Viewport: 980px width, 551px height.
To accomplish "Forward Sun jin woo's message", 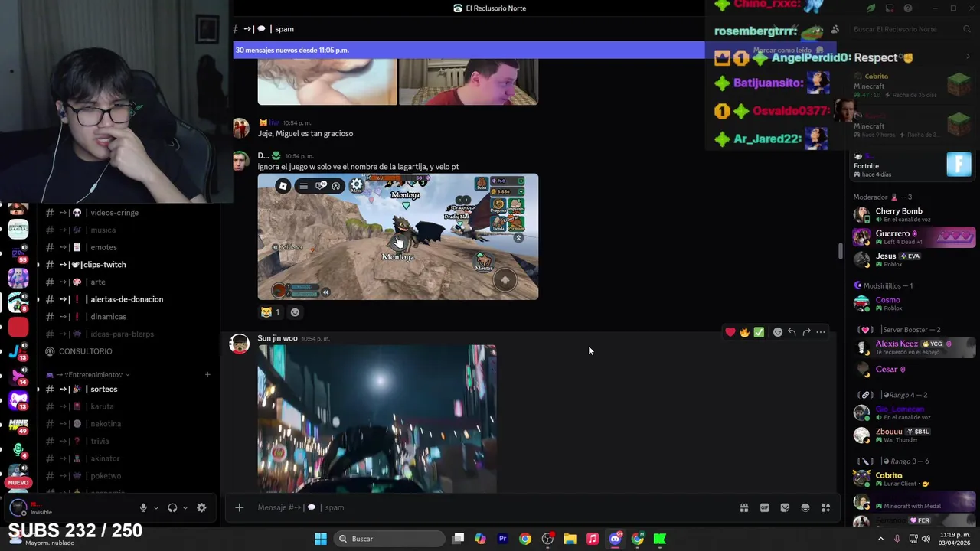I will (806, 332).
